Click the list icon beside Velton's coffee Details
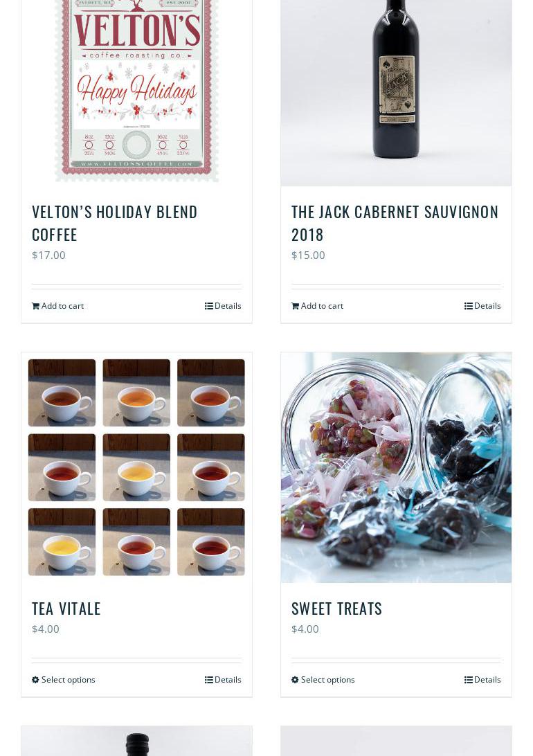 pos(208,306)
